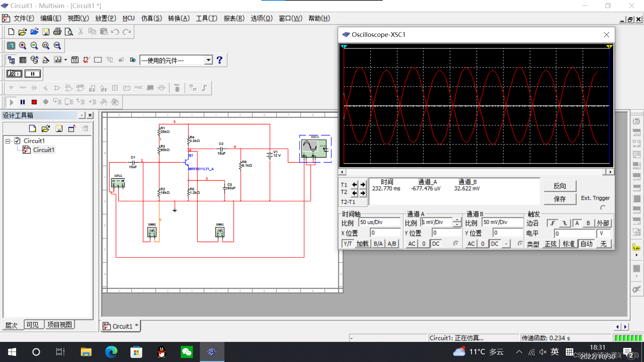Image resolution: width=644 pixels, height=362 pixels.
Task: Click the XFG1 function generator on schematic
Action: 118,183
